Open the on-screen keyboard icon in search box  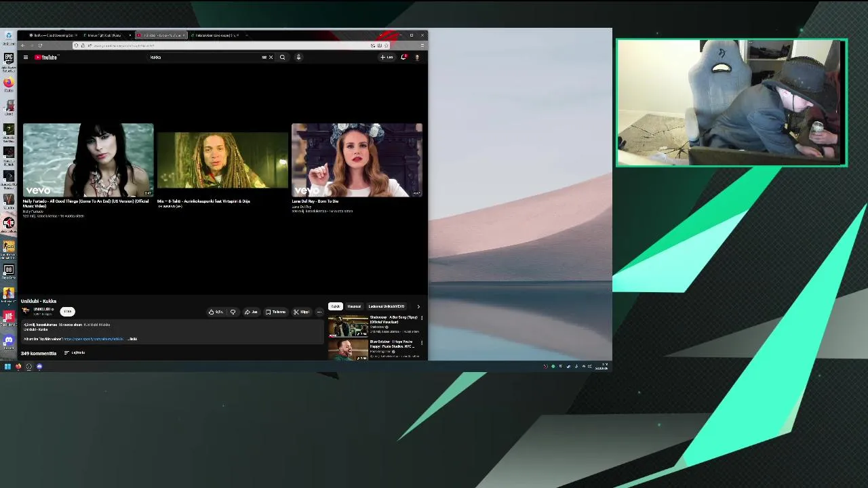(264, 58)
